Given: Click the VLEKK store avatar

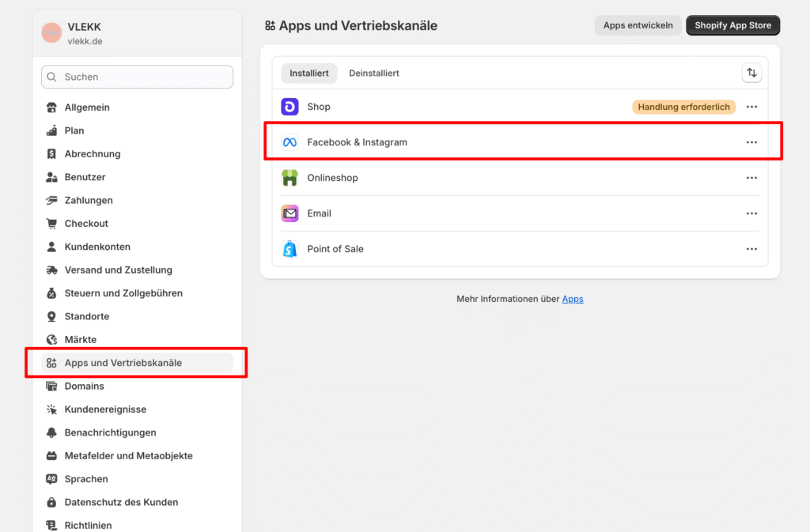Looking at the screenshot, I should pyautogui.click(x=51, y=33).
